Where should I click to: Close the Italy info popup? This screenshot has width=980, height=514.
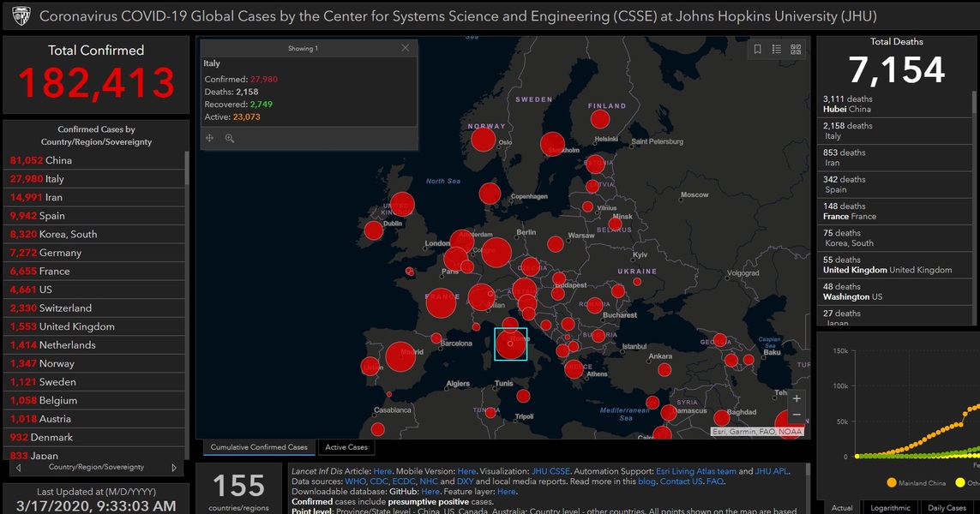point(406,49)
